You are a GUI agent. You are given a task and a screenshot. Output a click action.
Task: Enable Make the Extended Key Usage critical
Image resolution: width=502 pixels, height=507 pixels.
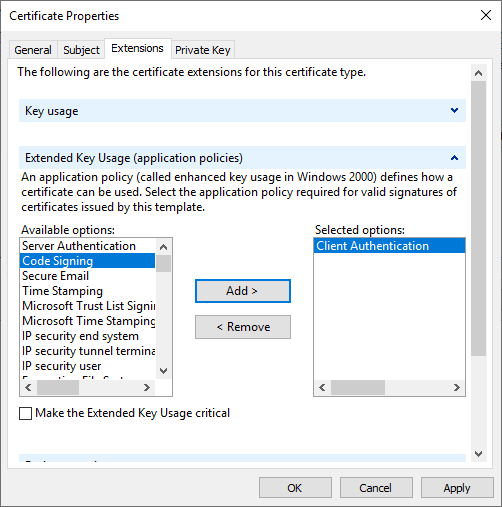[x=25, y=413]
